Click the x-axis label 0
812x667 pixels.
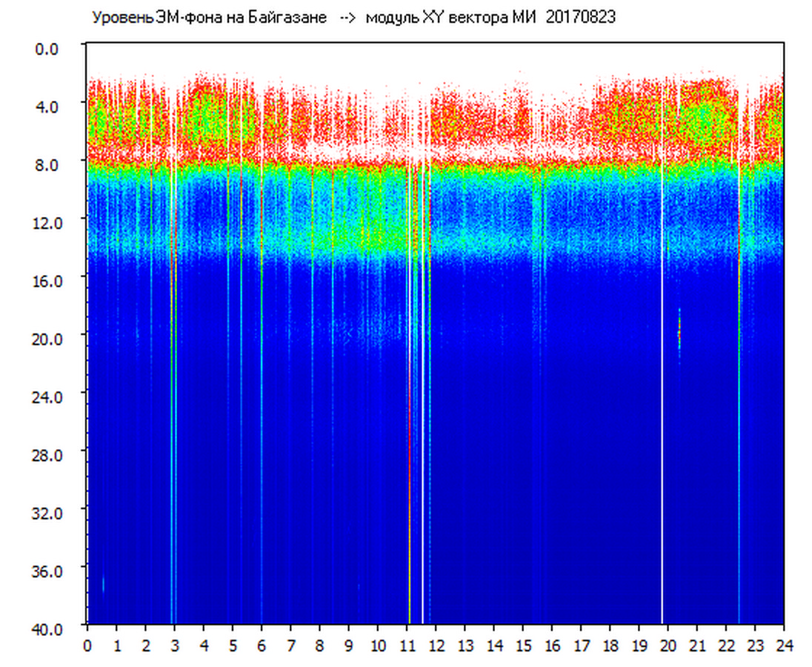(x=87, y=645)
